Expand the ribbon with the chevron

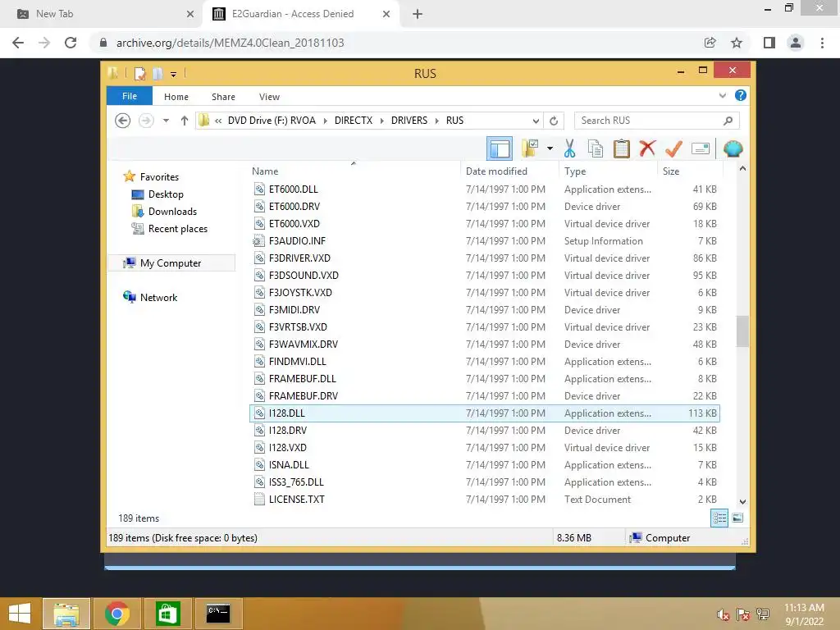pyautogui.click(x=722, y=95)
